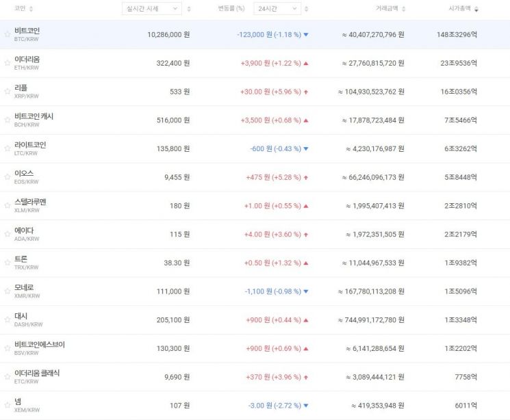The height and width of the screenshot is (420, 510).
Task: Select trading volume ≈ 40,407,270,796 원
Action: click(373, 34)
